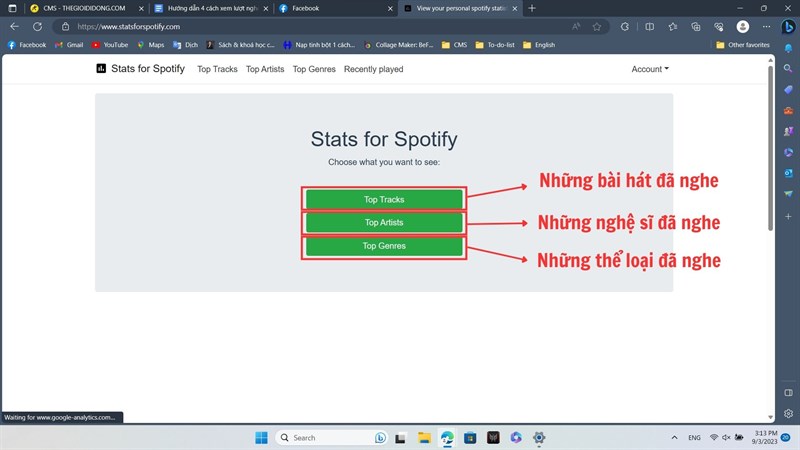The width and height of the screenshot is (800, 450).
Task: Open the Other favorites folder
Action: [x=743, y=45]
